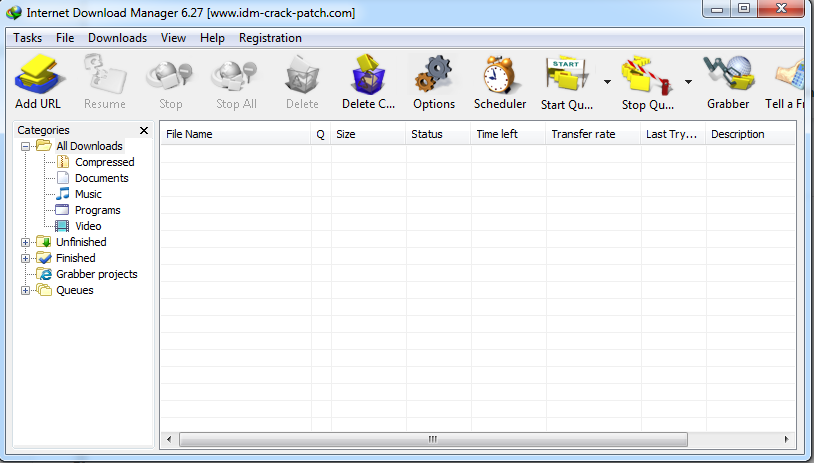Click the Stop toolbar icon
The image size is (814, 463).
170,76
